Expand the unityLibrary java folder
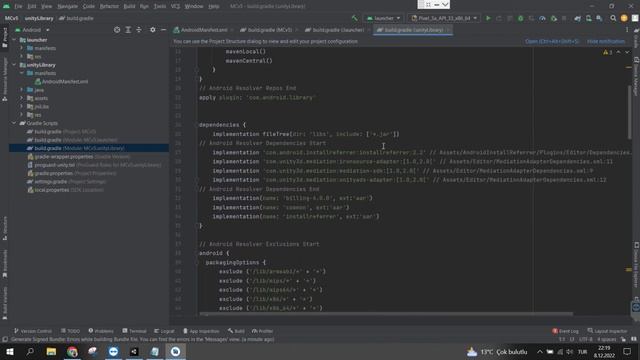The height and width of the screenshot is (360, 640). (x=22, y=90)
